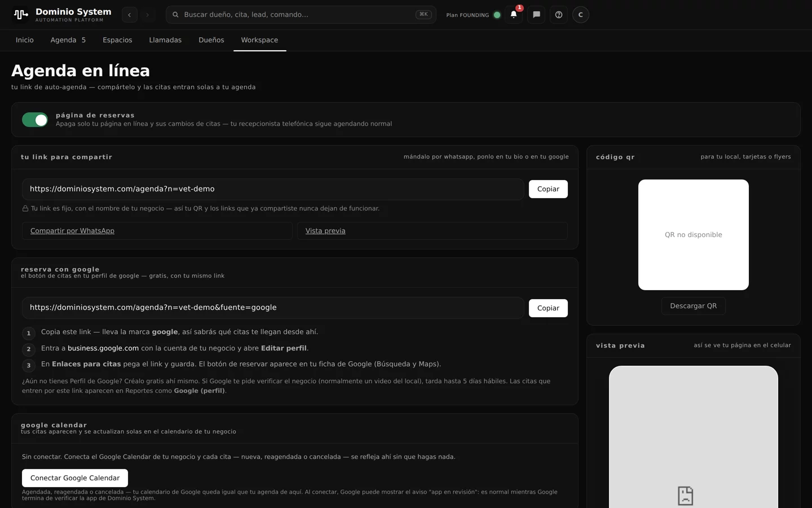Click the 'google calendar' section heading

tap(54, 425)
